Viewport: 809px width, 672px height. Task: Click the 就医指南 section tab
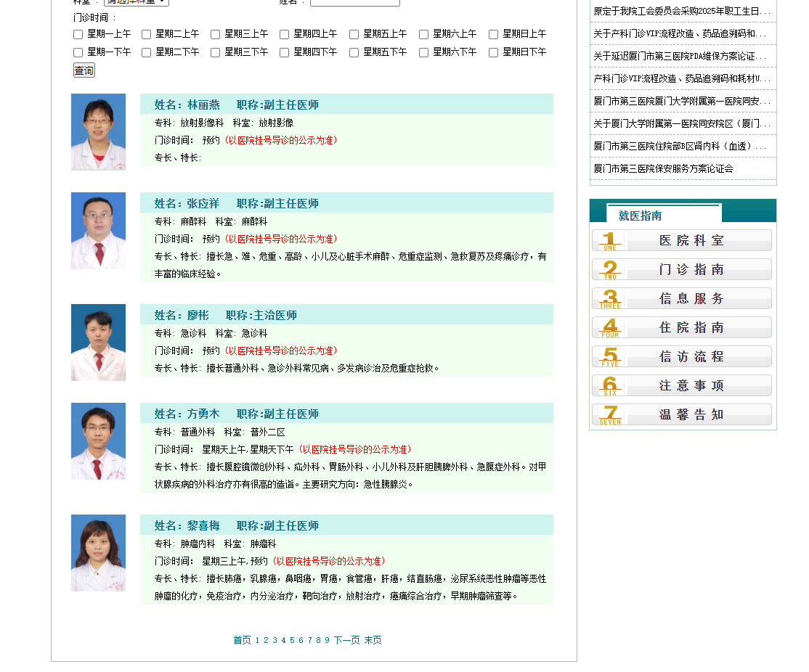point(641,216)
